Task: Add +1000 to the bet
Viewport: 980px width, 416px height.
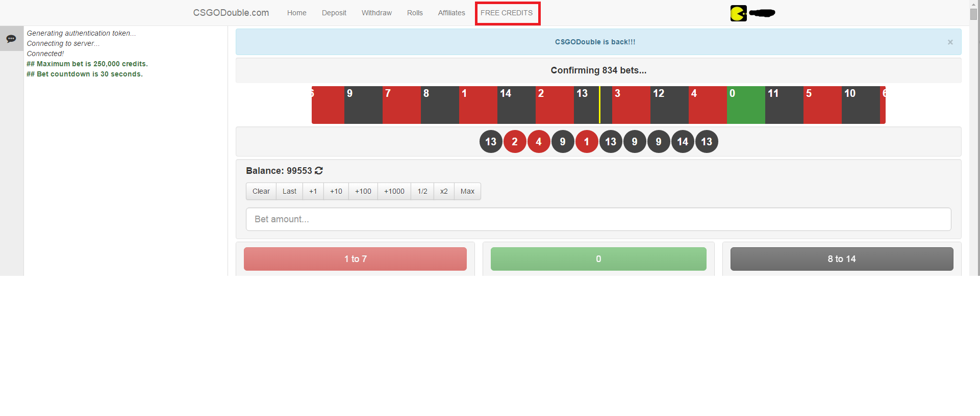Action: point(394,191)
